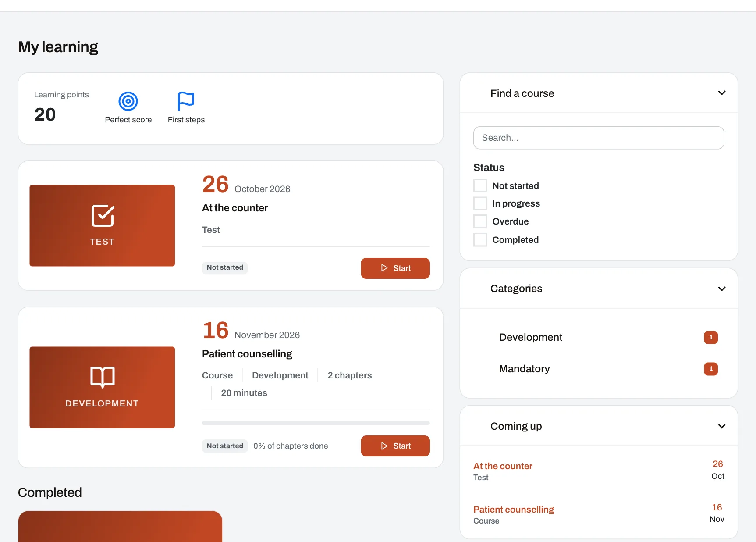This screenshot has width=756, height=542.
Task: Collapse the Coming up panel chevron
Action: pyautogui.click(x=722, y=426)
